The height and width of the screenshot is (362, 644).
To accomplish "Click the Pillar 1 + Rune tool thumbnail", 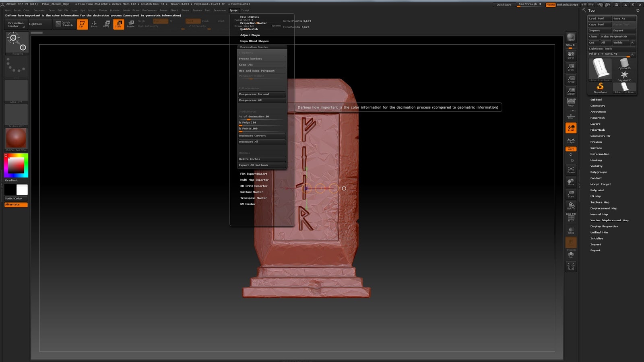I will (599, 70).
